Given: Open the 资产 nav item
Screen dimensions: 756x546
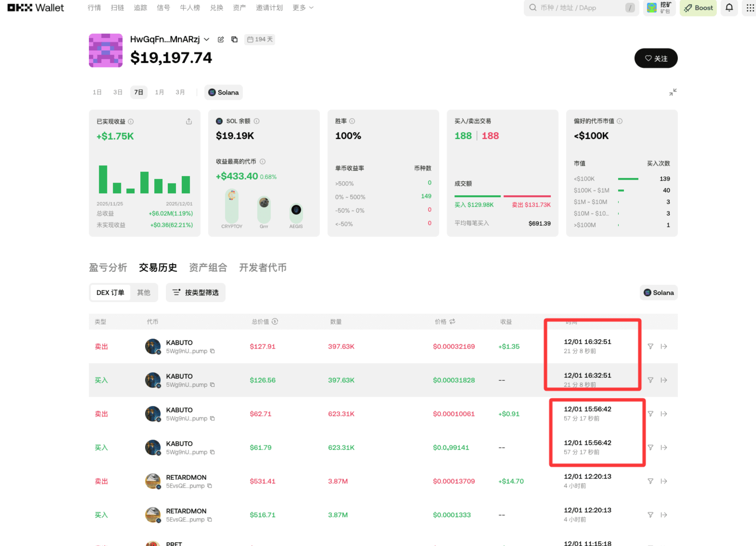Looking at the screenshot, I should (x=239, y=8).
